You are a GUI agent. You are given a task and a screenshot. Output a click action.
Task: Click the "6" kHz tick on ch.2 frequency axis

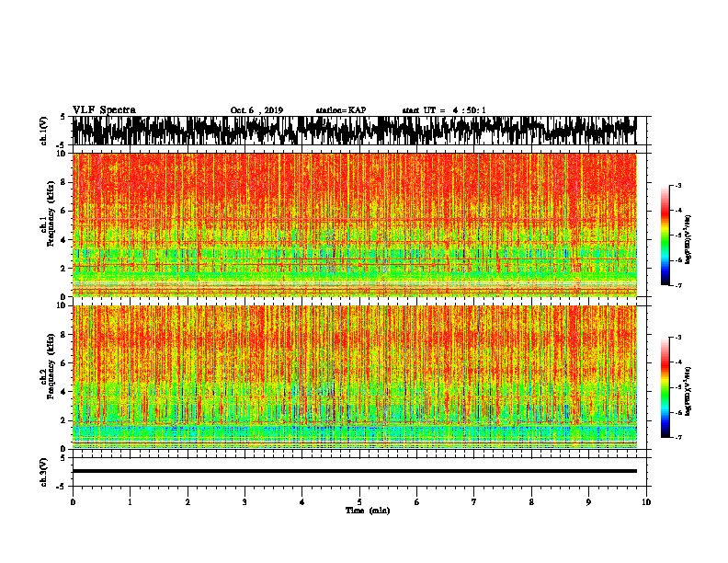[x=63, y=362]
